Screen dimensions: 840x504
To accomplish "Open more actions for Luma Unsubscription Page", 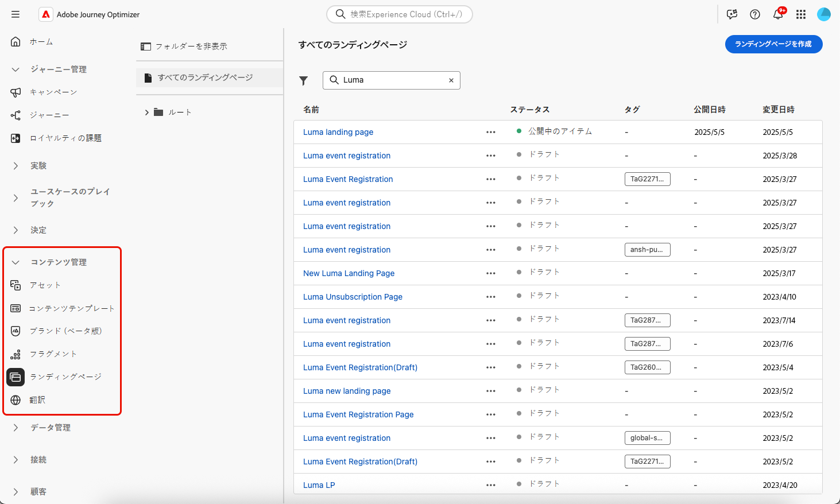I will pyautogui.click(x=490, y=297).
